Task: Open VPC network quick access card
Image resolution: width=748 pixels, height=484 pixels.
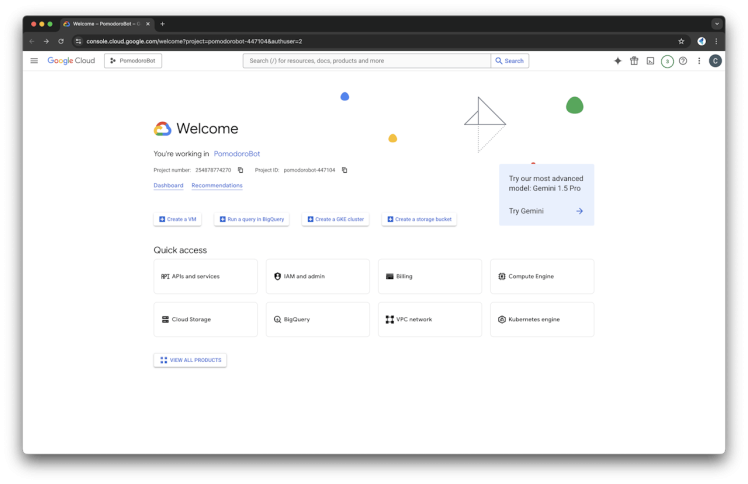Action: pyautogui.click(x=430, y=319)
